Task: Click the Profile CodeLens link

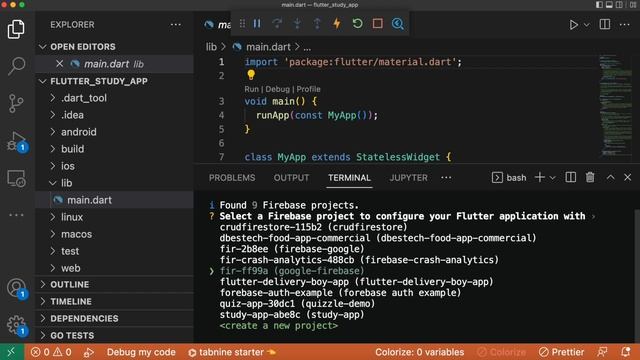Action: pos(308,89)
